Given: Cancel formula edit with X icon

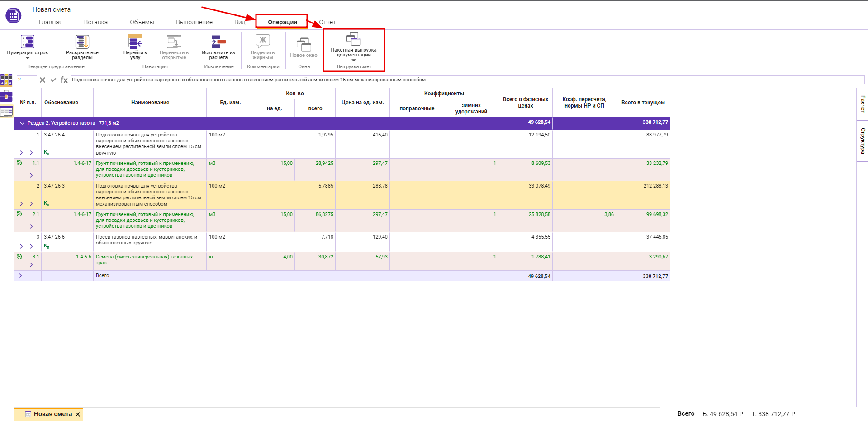Looking at the screenshot, I should 43,80.
